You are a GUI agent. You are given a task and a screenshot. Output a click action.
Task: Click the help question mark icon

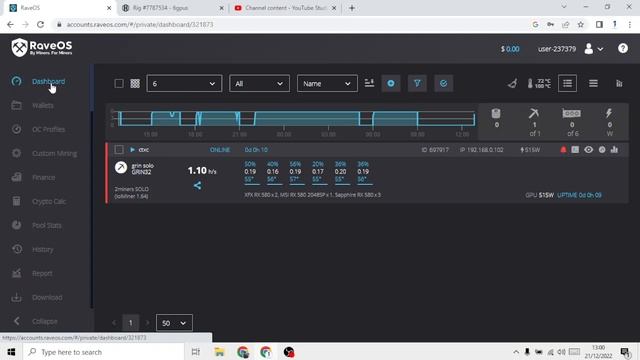(622, 48)
